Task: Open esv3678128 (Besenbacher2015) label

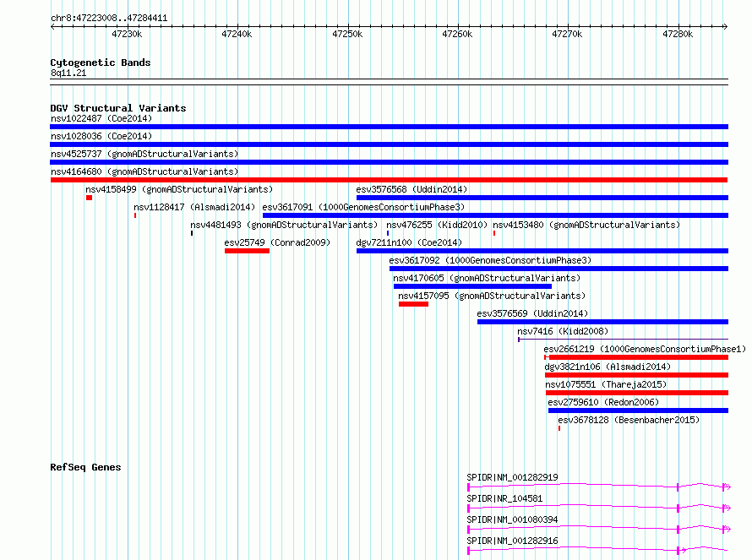Action: point(629,420)
